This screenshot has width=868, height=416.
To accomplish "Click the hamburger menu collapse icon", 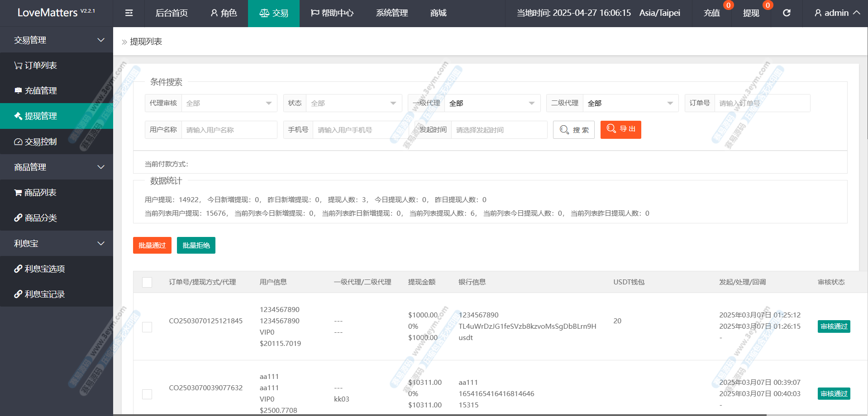I will [x=129, y=13].
